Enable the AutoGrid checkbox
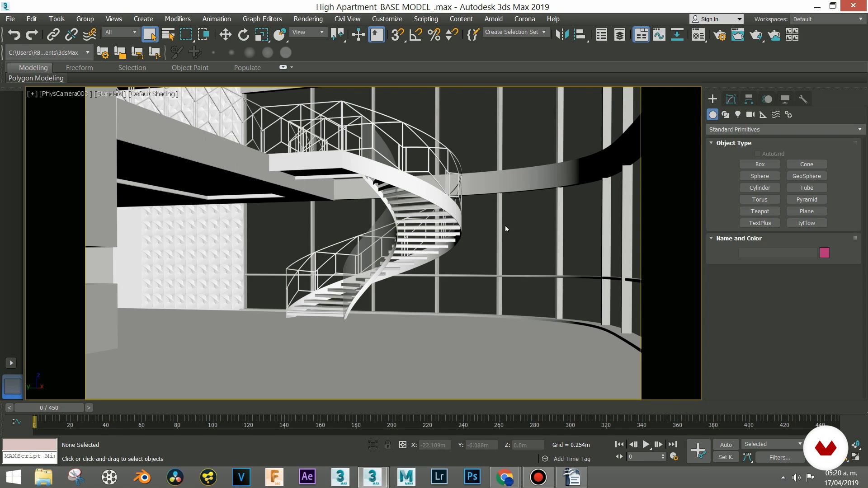868x488 pixels. 758,154
